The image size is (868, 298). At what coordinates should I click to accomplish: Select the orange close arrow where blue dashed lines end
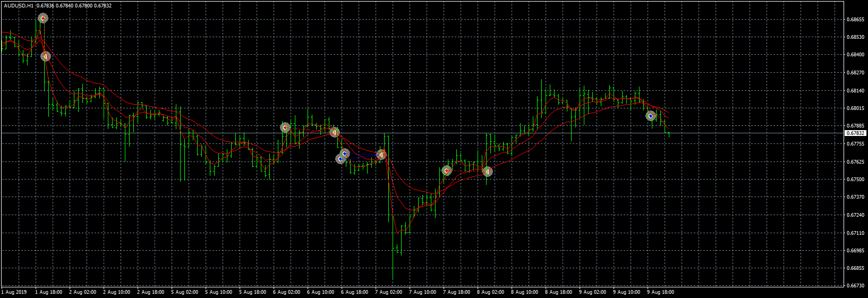click(381, 155)
